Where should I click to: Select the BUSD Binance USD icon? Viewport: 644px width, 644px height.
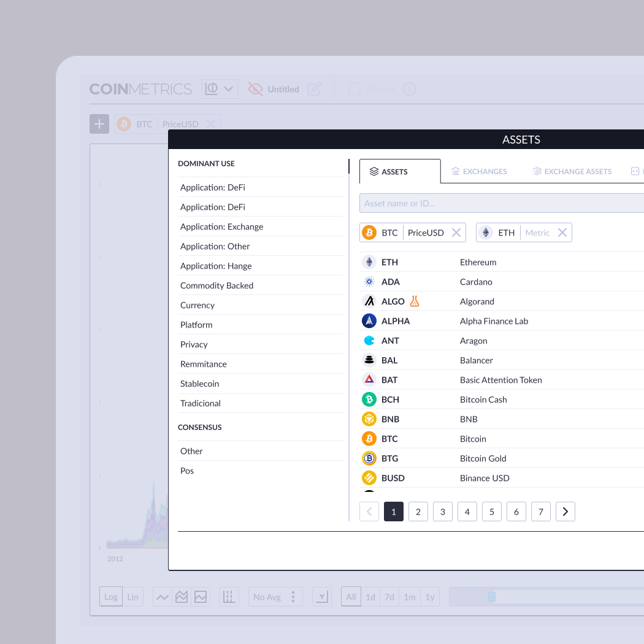click(x=369, y=478)
